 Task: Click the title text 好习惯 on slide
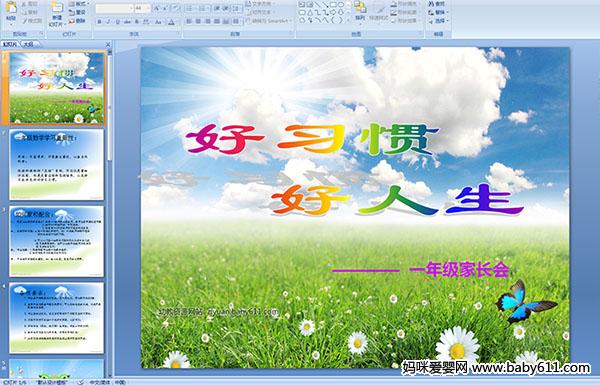pyautogui.click(x=312, y=139)
